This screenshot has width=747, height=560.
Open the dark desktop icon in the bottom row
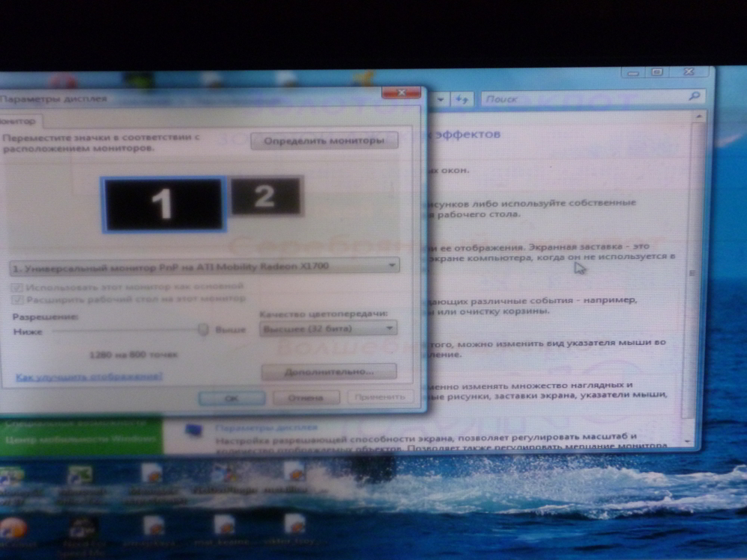click(82, 529)
